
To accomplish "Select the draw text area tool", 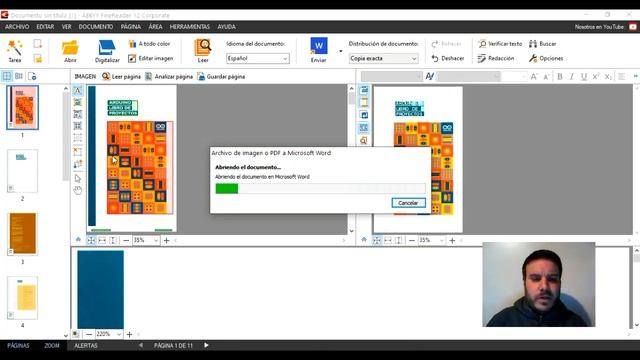I will tap(78, 91).
